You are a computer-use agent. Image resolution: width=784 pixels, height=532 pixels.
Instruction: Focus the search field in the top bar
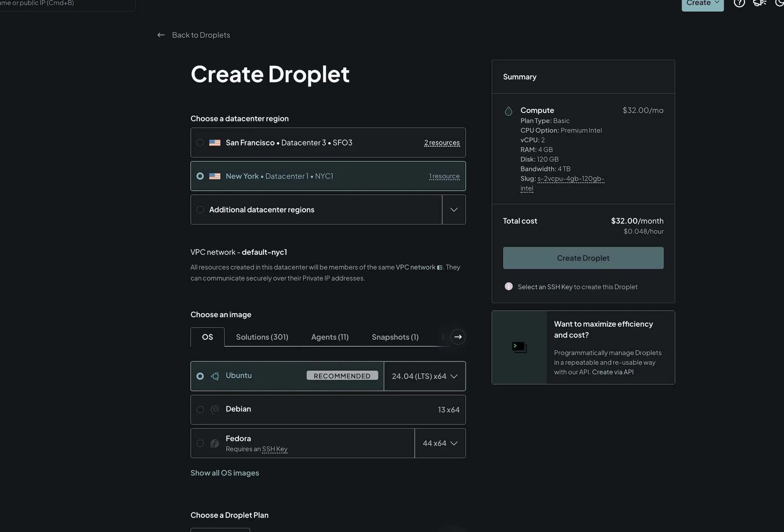point(67,4)
